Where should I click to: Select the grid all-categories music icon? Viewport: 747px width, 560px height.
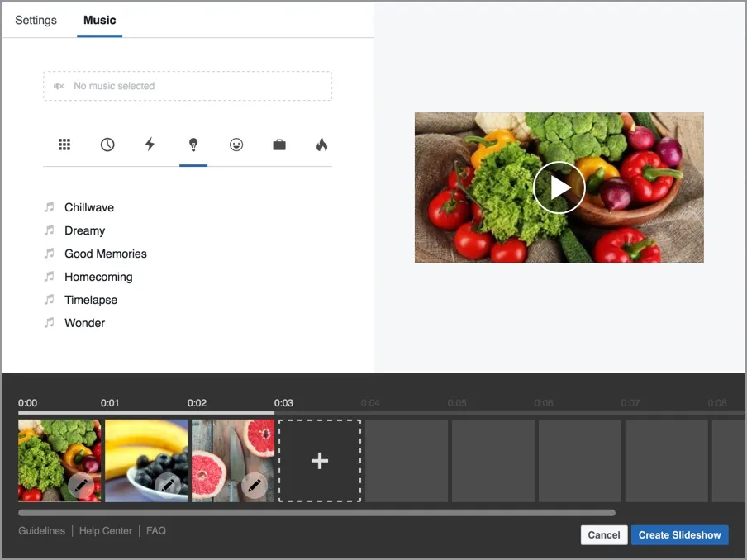pos(64,145)
